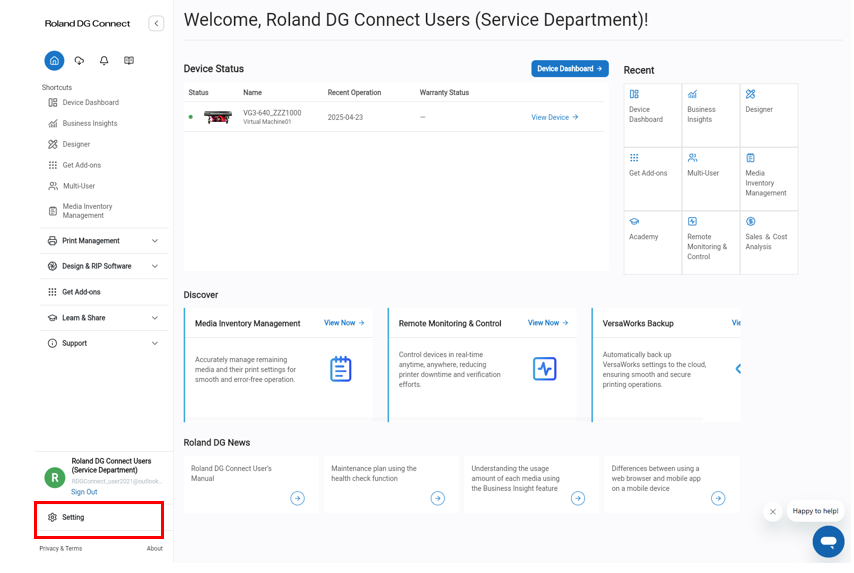Open notifications via the bell icon
The image size is (854, 573).
click(x=104, y=60)
